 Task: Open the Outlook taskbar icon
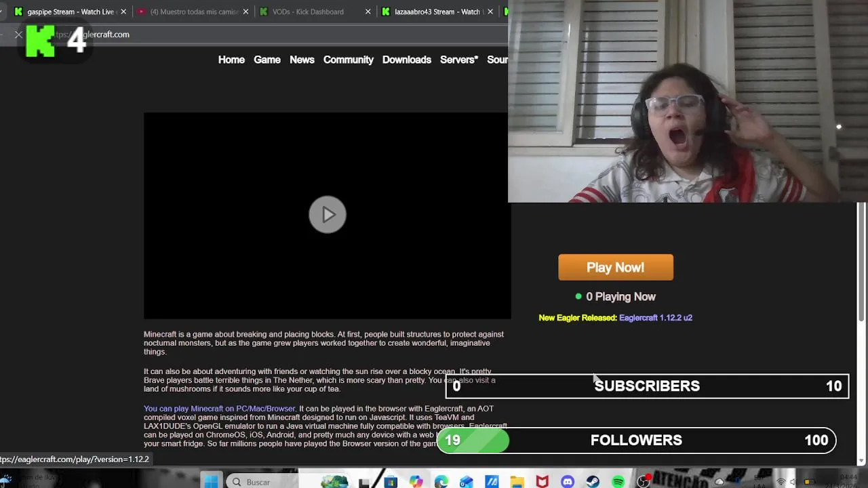[x=467, y=482]
